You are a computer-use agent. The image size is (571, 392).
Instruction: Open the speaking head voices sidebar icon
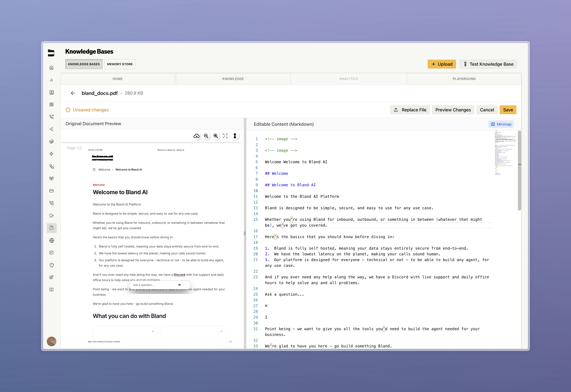click(x=51, y=215)
